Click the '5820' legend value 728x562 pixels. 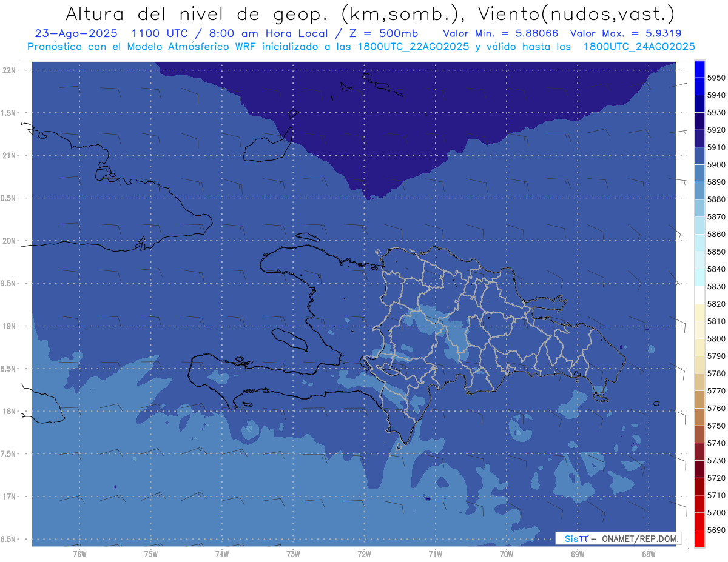(x=716, y=304)
